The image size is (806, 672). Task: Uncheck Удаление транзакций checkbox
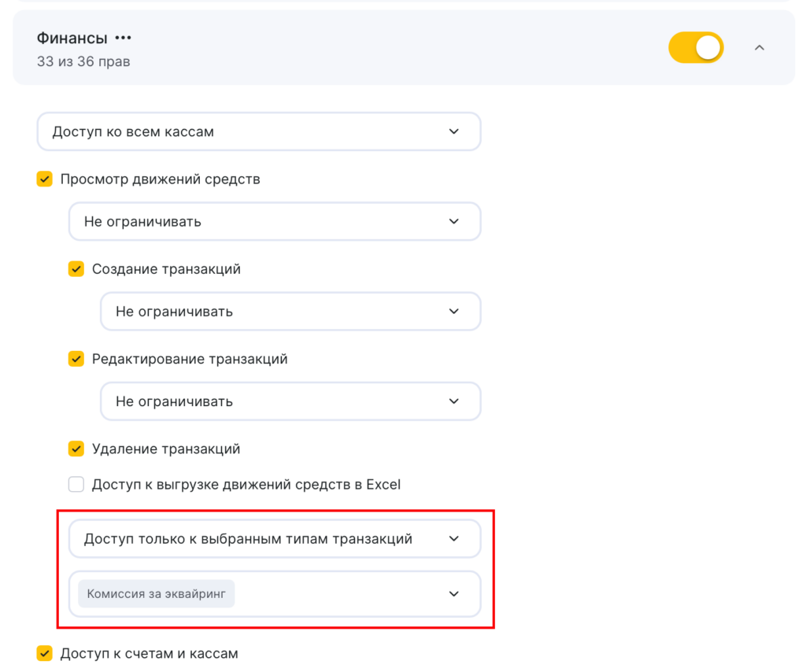click(x=76, y=449)
